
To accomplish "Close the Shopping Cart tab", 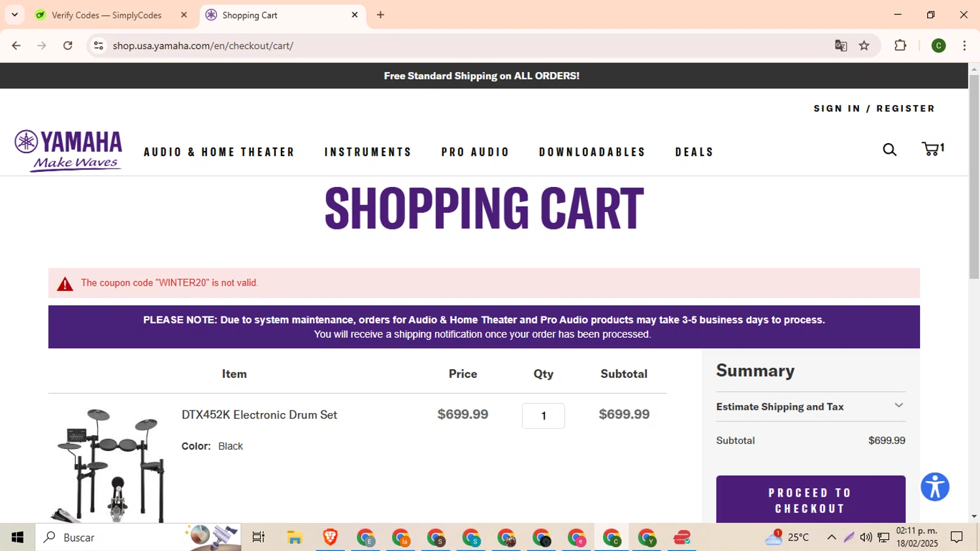I will [x=355, y=14].
